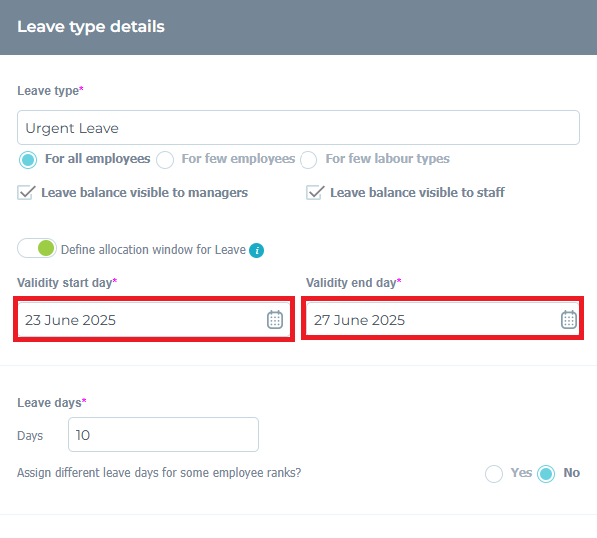
Task: Click the 27 June 2025 end date field
Action: (x=442, y=319)
